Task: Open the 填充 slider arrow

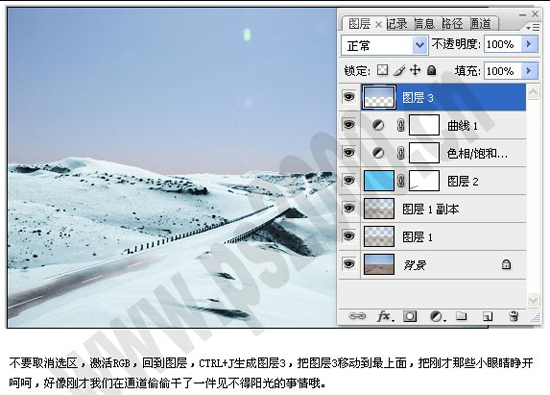Action: pos(529,71)
